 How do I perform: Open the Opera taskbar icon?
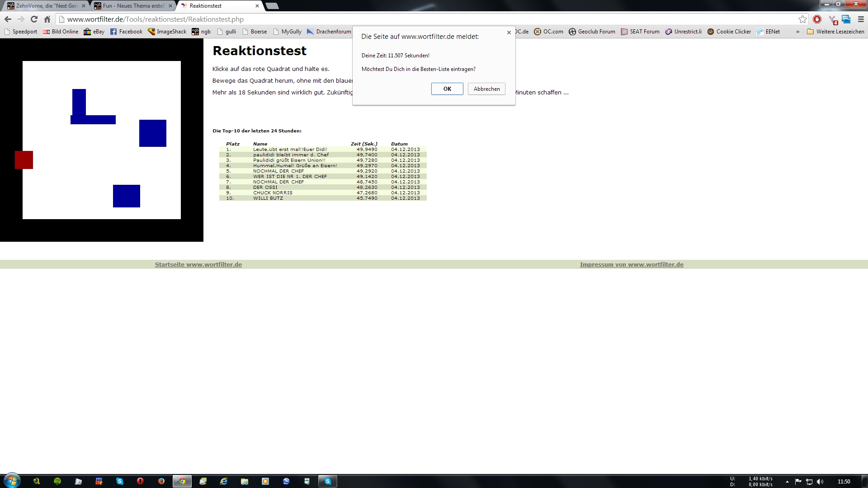(x=140, y=481)
